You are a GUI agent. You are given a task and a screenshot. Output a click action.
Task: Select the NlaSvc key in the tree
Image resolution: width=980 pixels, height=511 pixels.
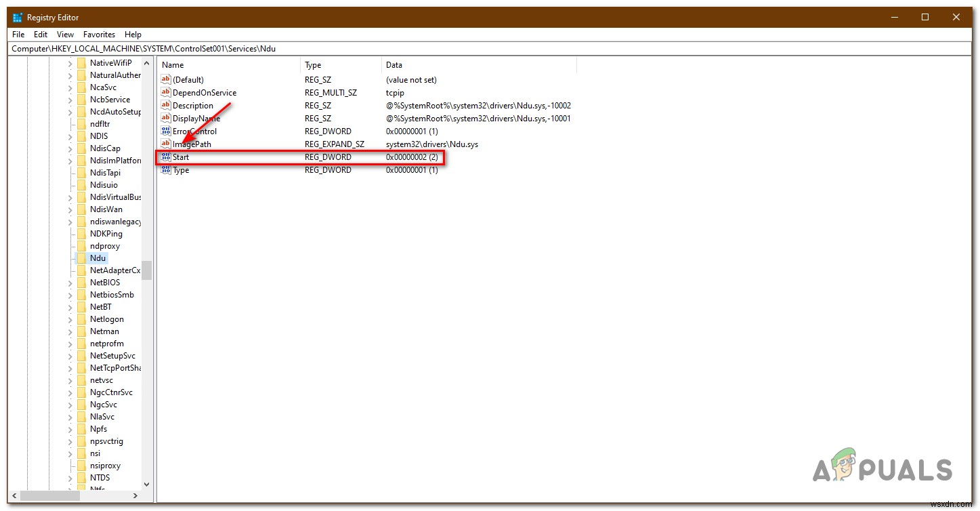click(x=102, y=416)
